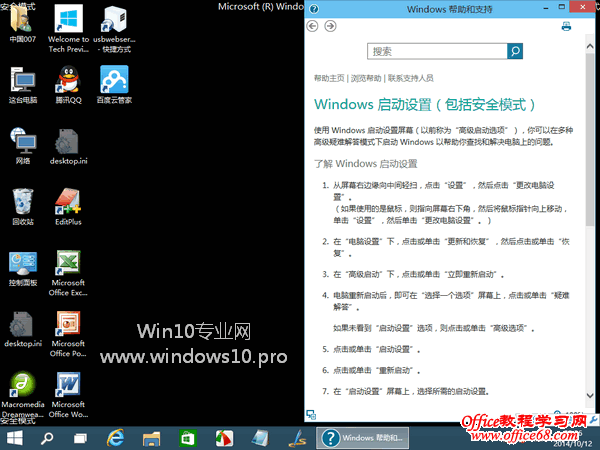Screen dimensions: 600x450
Task: Launch Internet Explorer from taskbar
Action: (115, 438)
